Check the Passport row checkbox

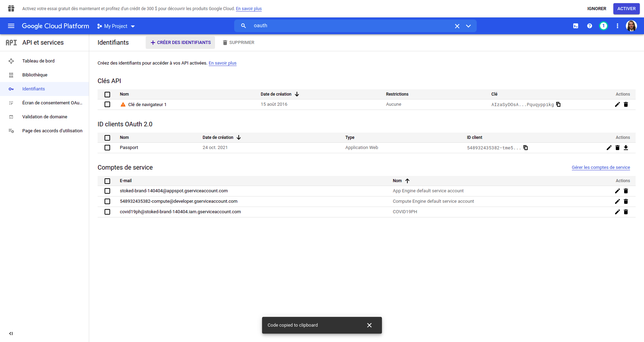107,148
